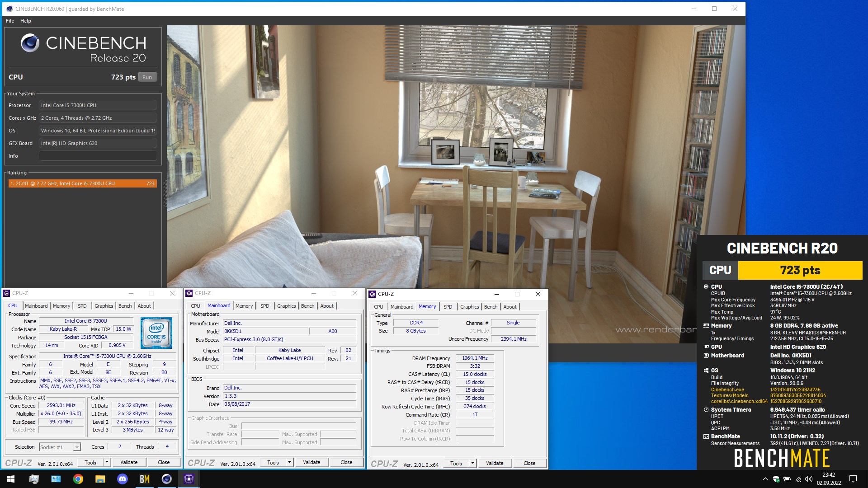This screenshot has height=488, width=868.
Task: Click the taskbar clock showing 23:42
Action: pyautogui.click(x=829, y=479)
